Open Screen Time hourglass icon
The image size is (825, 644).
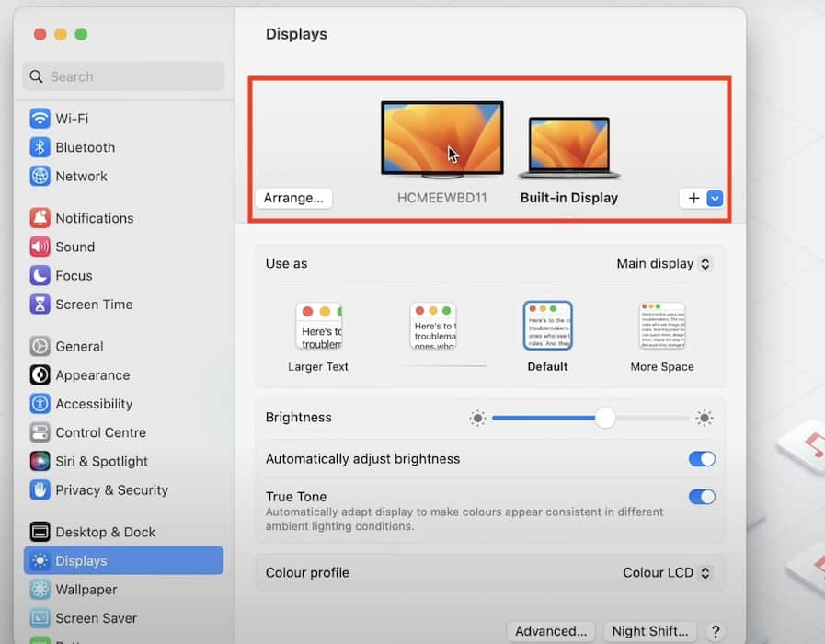point(40,304)
